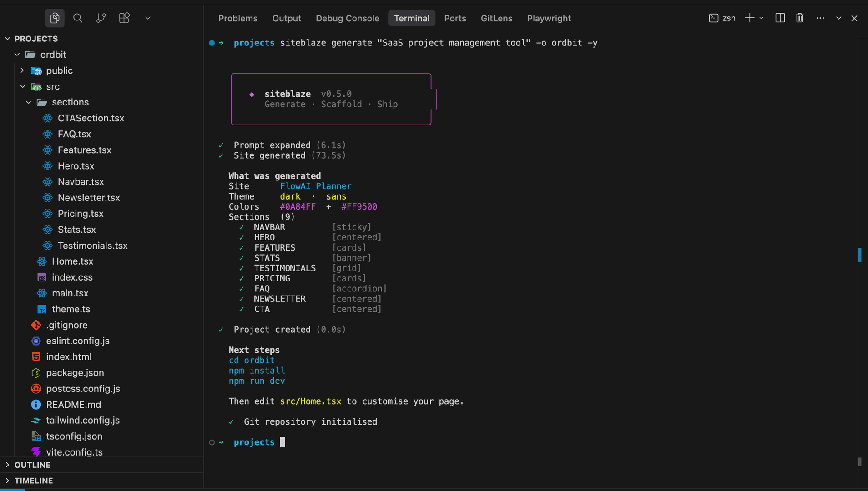Collapse the src folder
This screenshot has height=491, width=868.
tap(23, 86)
